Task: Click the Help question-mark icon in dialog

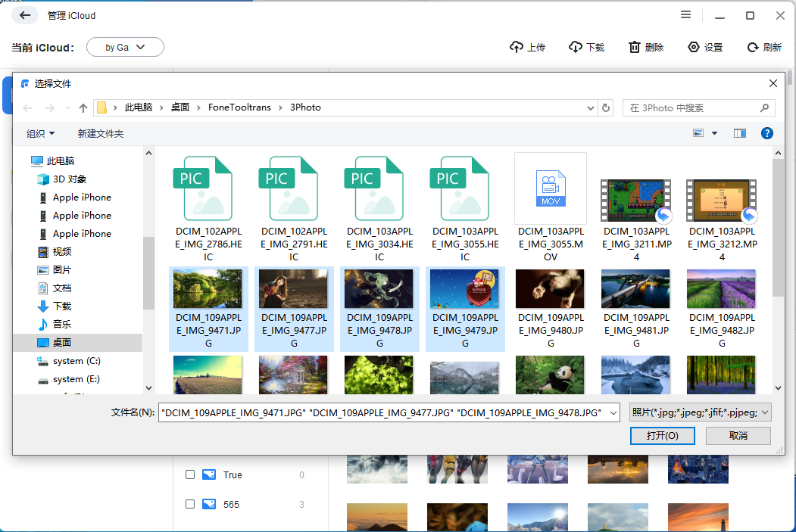Action: pos(766,133)
